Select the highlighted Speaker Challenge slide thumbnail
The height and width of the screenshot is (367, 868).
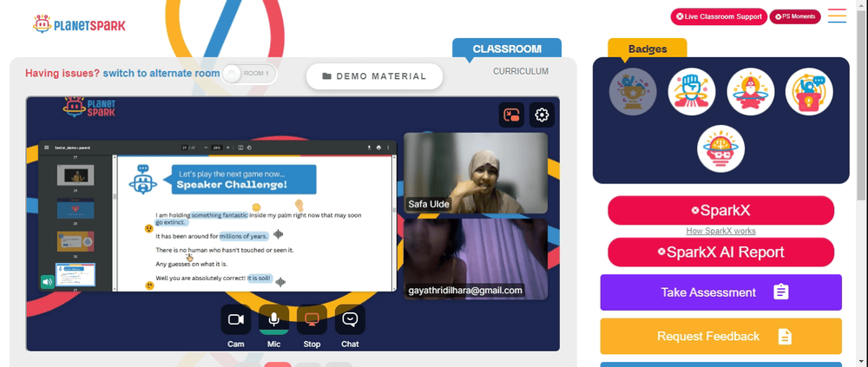(76, 274)
